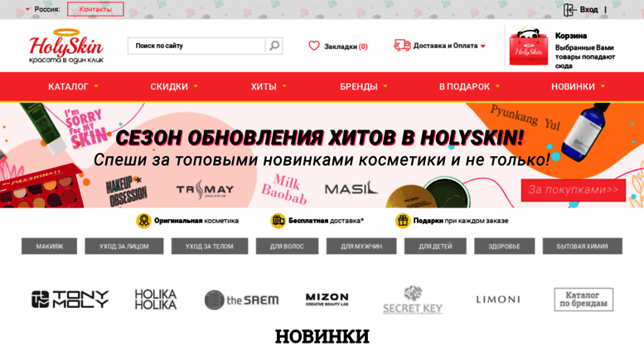
Task: Select the ДЛЯ МУЖЧИН category button
Action: coord(361,246)
